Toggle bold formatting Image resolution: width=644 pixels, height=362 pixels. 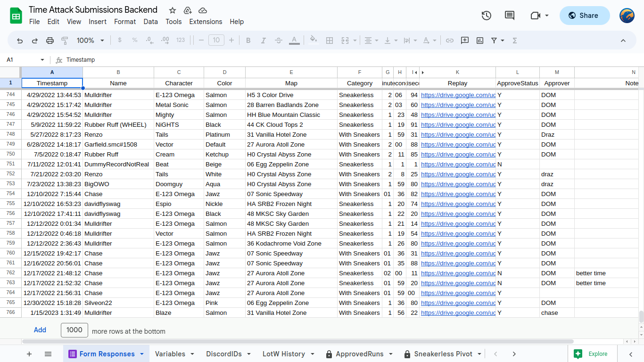pos(248,41)
